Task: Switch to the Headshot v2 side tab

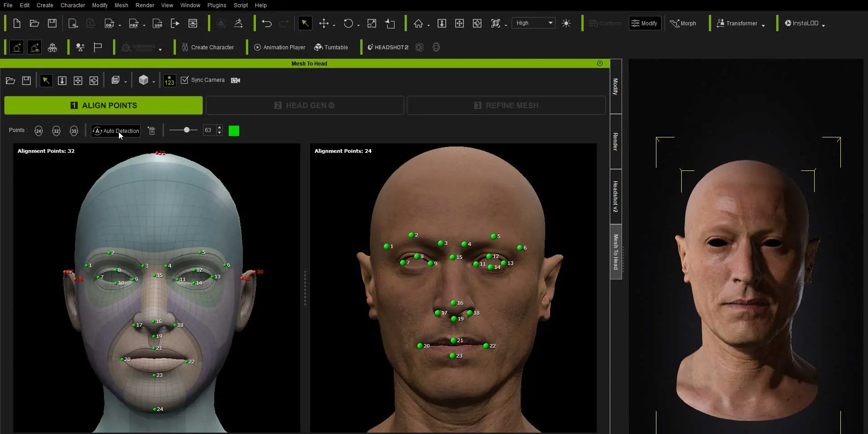Action: pyautogui.click(x=615, y=197)
